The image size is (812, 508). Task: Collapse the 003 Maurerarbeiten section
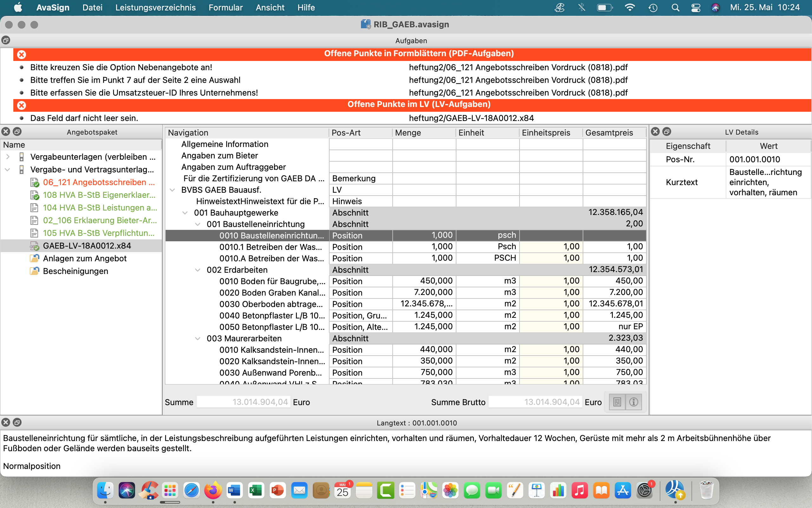point(198,338)
